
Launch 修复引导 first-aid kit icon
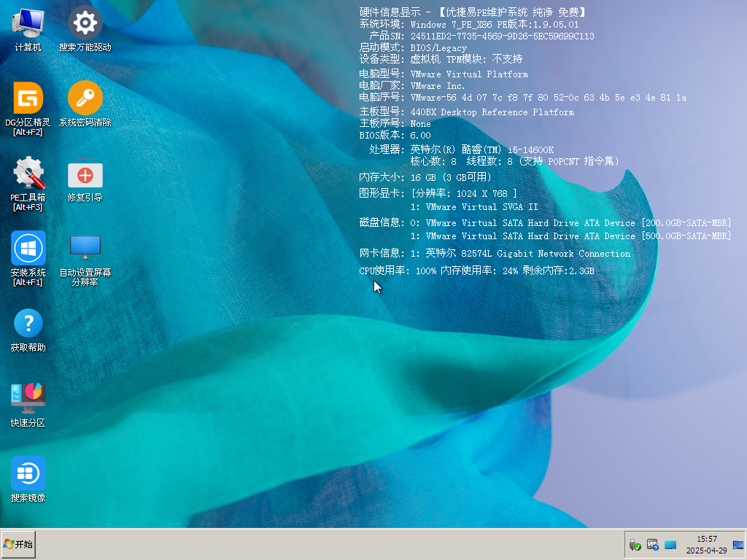tap(85, 175)
